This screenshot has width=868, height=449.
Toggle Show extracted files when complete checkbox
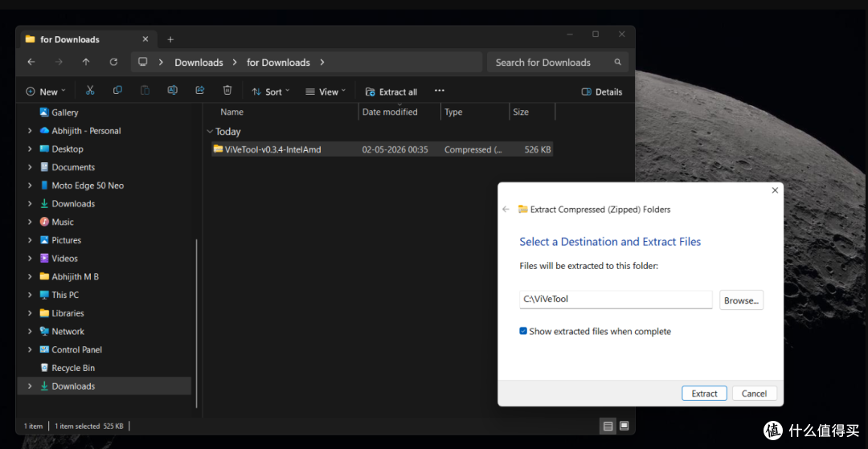523,331
